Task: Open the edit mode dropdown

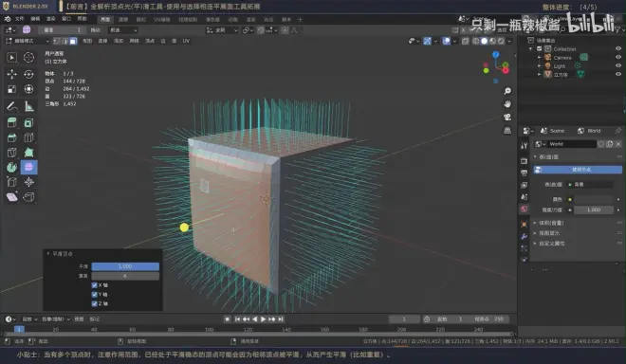Action: tap(28, 41)
